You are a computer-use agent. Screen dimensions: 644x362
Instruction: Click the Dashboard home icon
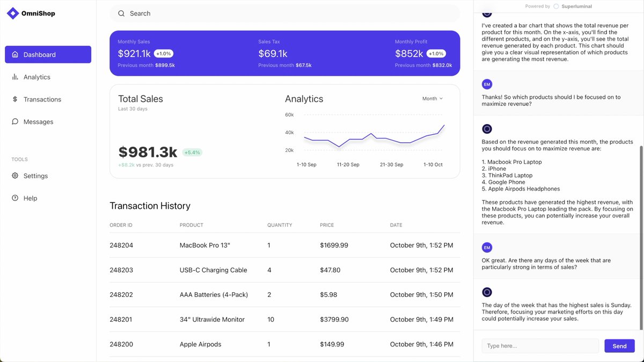pyautogui.click(x=15, y=55)
